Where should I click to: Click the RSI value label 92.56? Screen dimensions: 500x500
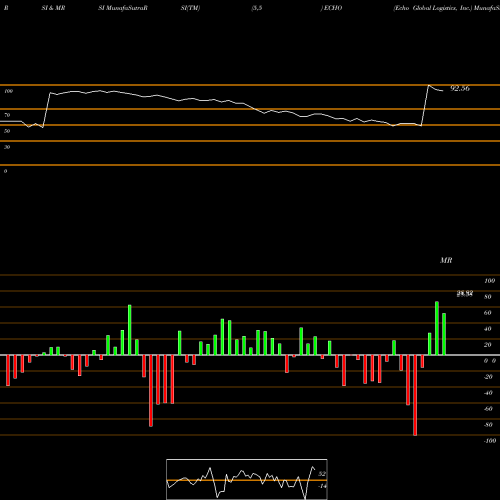460,88
